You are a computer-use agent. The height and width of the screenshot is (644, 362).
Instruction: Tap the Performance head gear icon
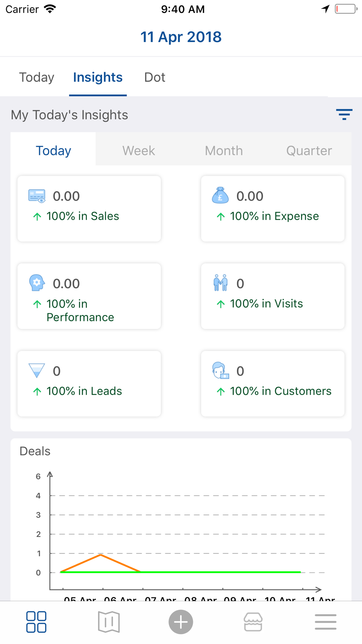tap(37, 283)
